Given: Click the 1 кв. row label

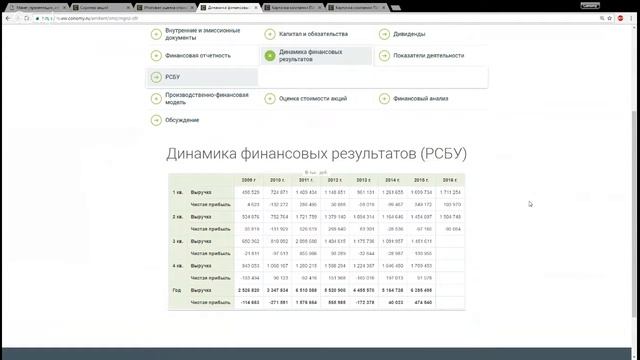Looking at the screenshot, I should pos(178,192).
